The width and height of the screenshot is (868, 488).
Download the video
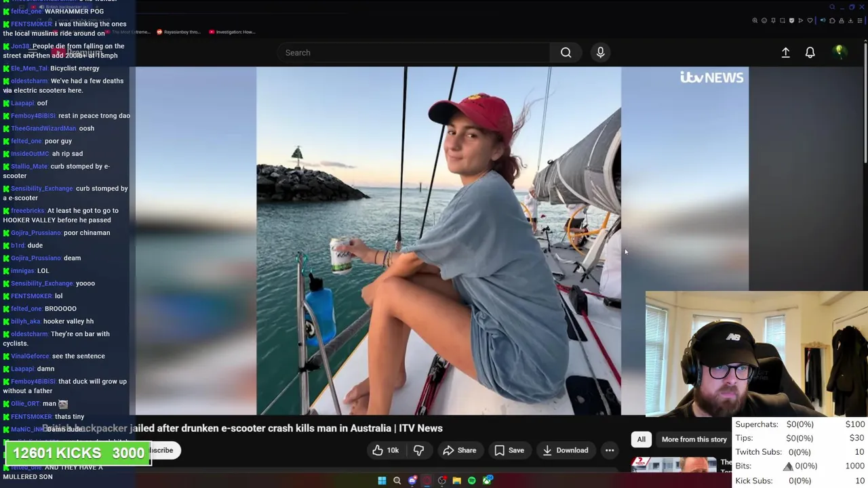tap(565, 450)
